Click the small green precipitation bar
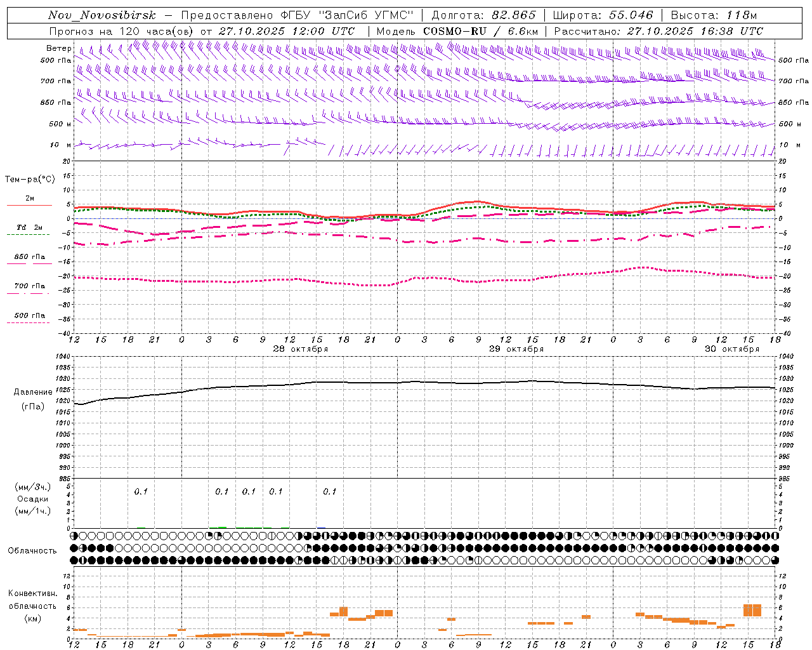Viewport: 812px width, 650px height. click(x=222, y=527)
